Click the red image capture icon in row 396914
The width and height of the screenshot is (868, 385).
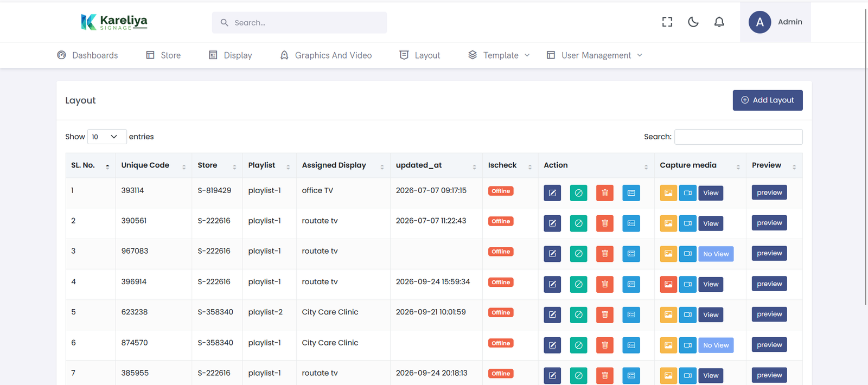pos(668,284)
